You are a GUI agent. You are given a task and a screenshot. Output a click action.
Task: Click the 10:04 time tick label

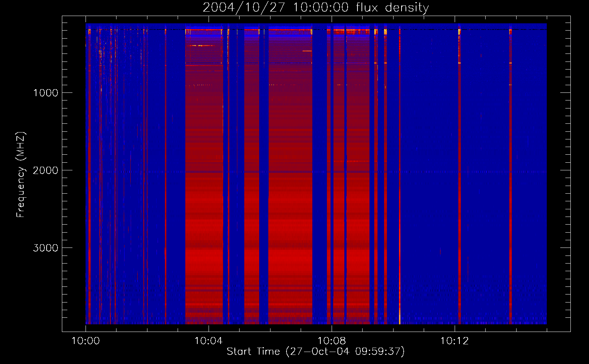click(x=209, y=341)
